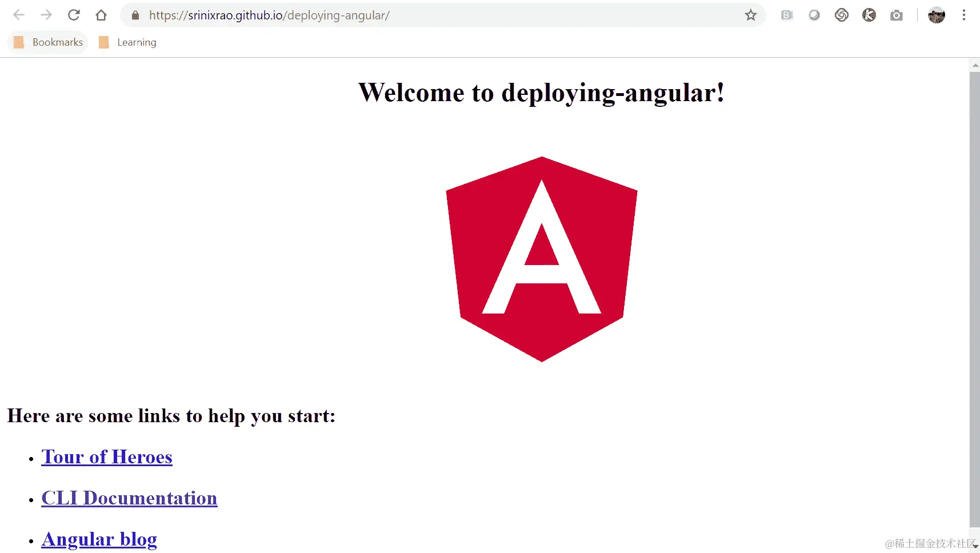Open the Tour of Heroes link
Viewport: 980px width, 553px height.
(107, 457)
